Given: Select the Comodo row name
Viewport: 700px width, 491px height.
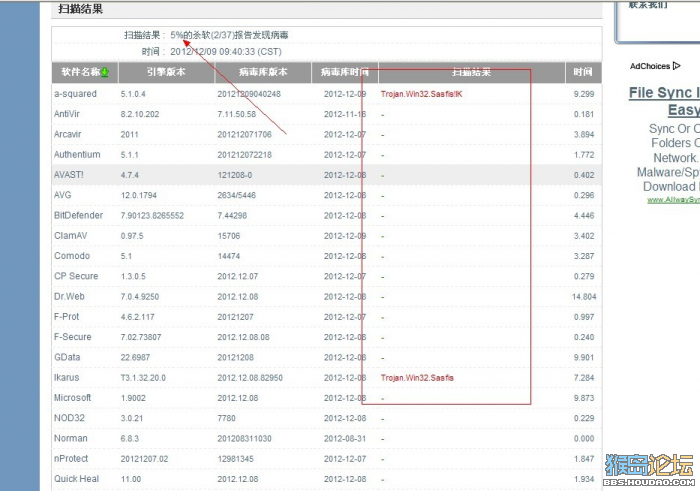Looking at the screenshot, I should click(72, 256).
